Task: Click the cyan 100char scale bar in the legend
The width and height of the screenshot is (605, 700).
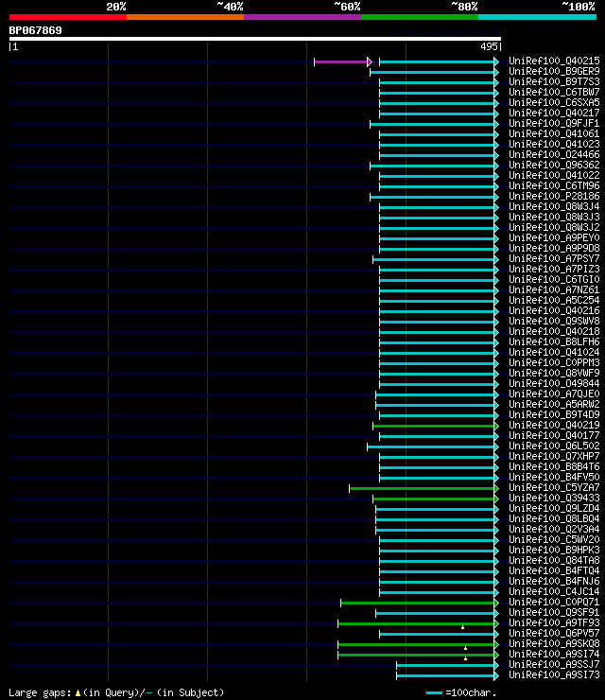Action: (434, 692)
